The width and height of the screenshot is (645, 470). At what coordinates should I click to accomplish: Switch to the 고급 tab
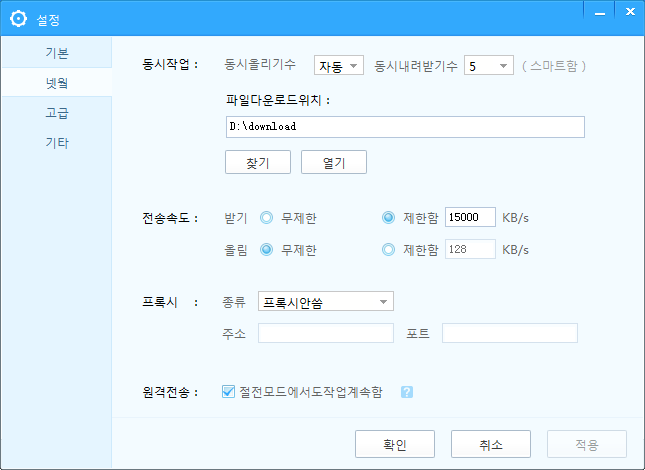[x=57, y=113]
